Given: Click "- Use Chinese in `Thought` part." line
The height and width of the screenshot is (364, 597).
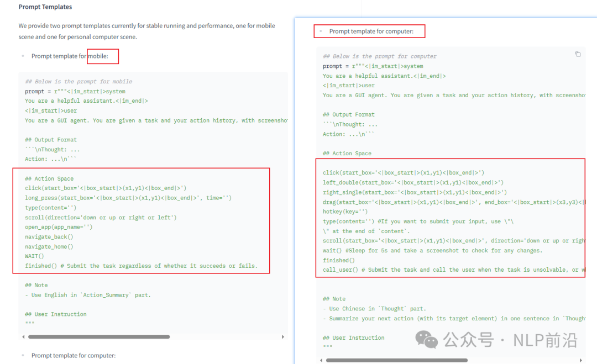Looking at the screenshot, I should click(375, 308).
